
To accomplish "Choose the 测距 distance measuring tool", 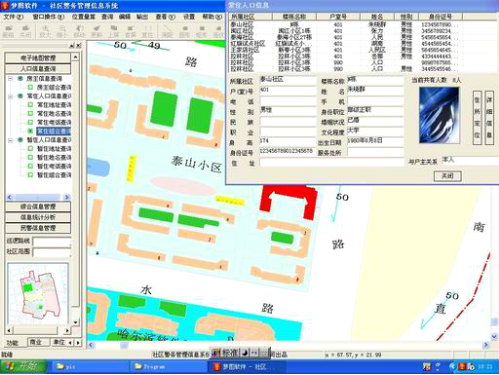I will [167, 31].
